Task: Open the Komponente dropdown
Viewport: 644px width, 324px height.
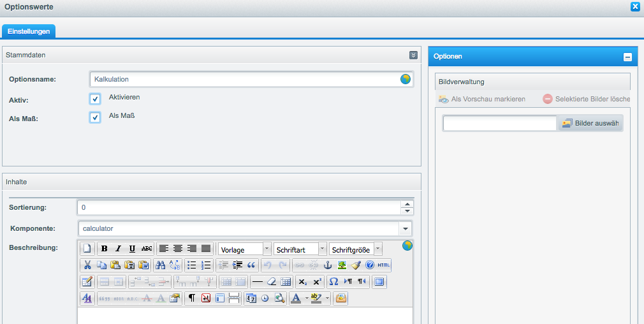Action: point(405,228)
